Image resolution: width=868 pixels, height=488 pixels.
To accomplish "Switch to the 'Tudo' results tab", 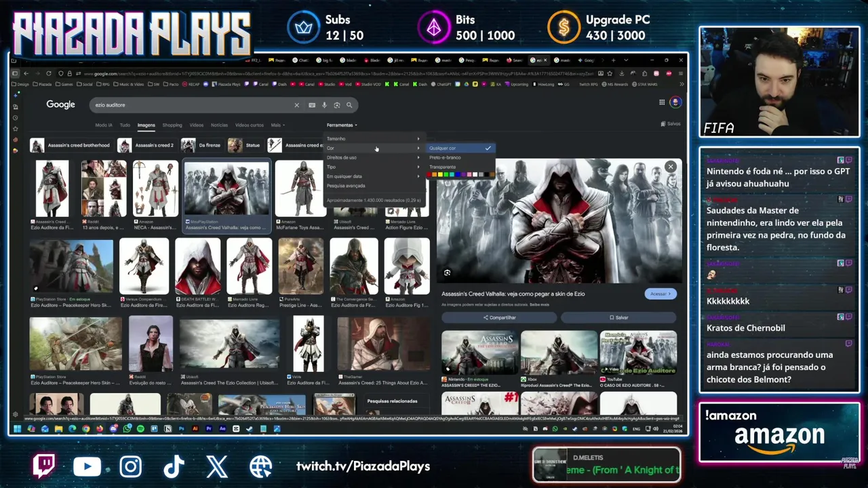I will point(125,125).
